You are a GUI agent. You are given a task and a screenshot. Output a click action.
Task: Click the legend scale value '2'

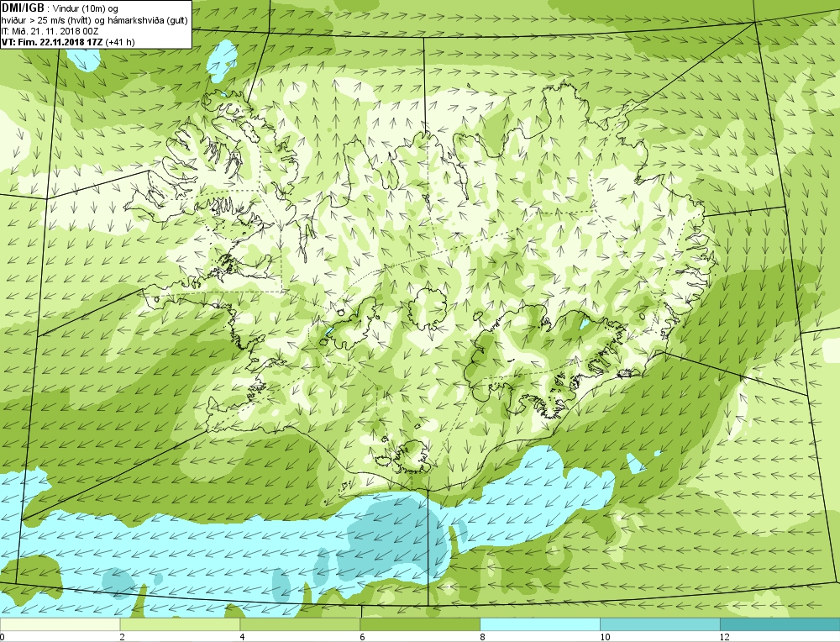[x=123, y=637]
